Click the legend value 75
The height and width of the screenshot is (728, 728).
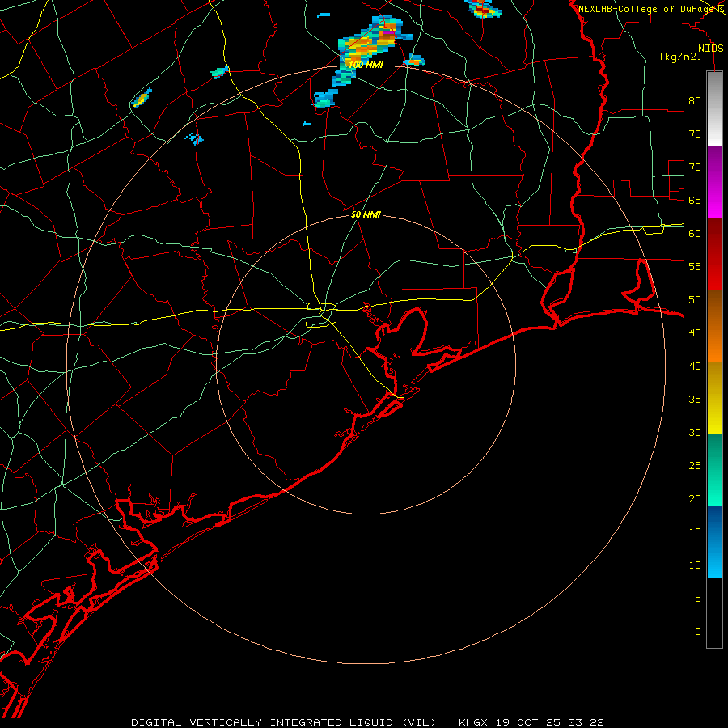695,133
